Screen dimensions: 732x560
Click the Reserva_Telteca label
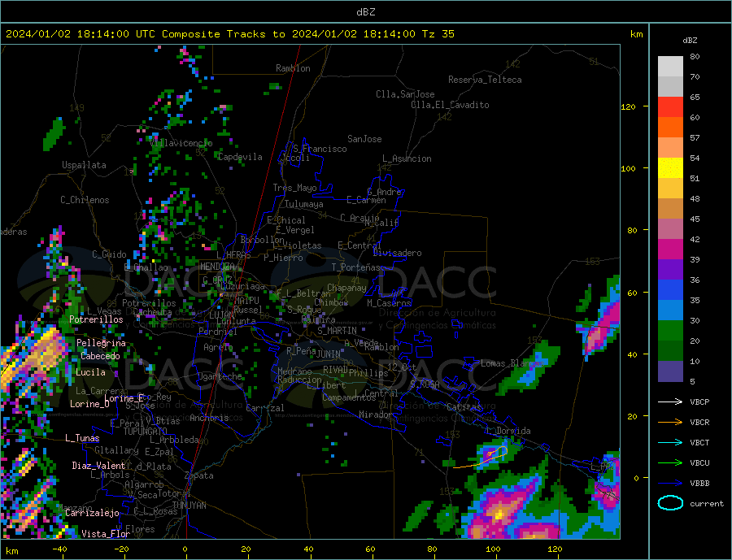click(x=485, y=80)
